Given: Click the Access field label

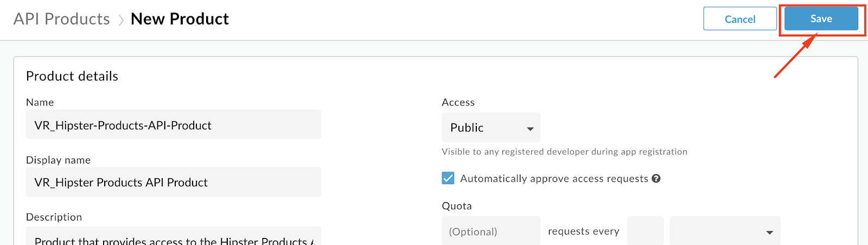Looking at the screenshot, I should [458, 102].
